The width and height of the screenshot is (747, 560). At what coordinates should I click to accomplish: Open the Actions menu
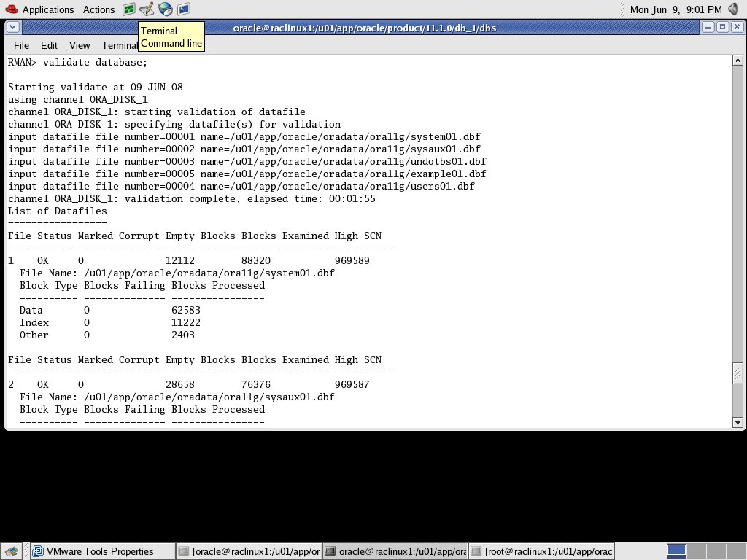(98, 9)
